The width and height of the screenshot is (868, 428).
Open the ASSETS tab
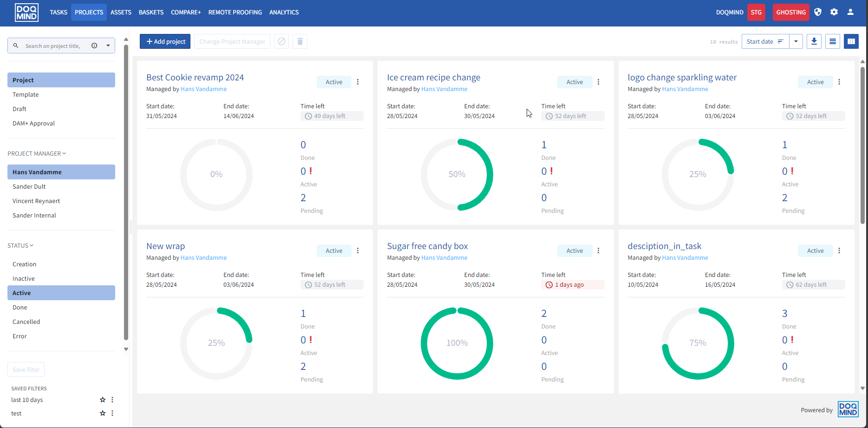[x=121, y=12]
